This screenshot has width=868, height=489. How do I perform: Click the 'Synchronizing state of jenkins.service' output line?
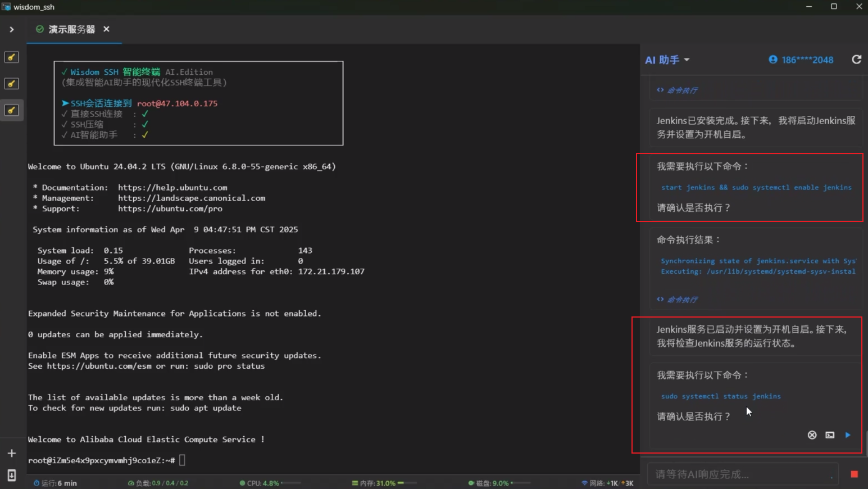(x=758, y=261)
